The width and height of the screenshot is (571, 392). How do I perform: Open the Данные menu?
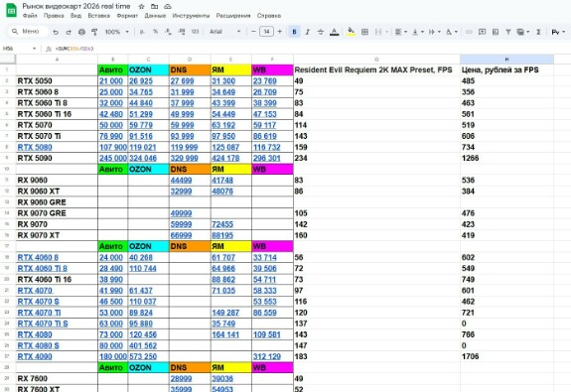[155, 16]
